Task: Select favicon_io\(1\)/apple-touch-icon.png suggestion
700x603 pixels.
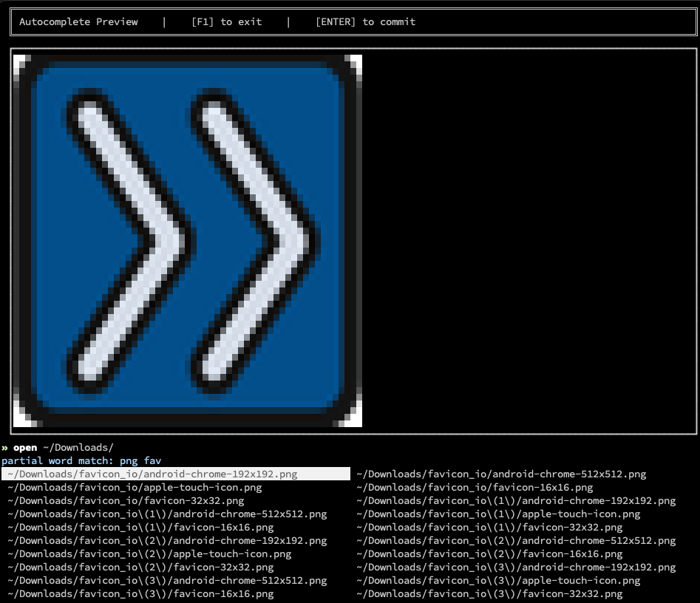Action: [x=498, y=514]
